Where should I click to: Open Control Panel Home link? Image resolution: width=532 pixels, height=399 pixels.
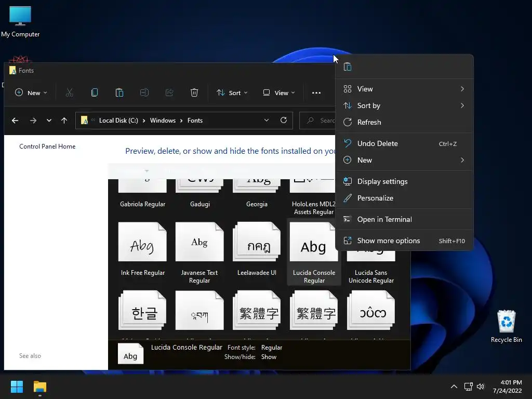[47, 146]
